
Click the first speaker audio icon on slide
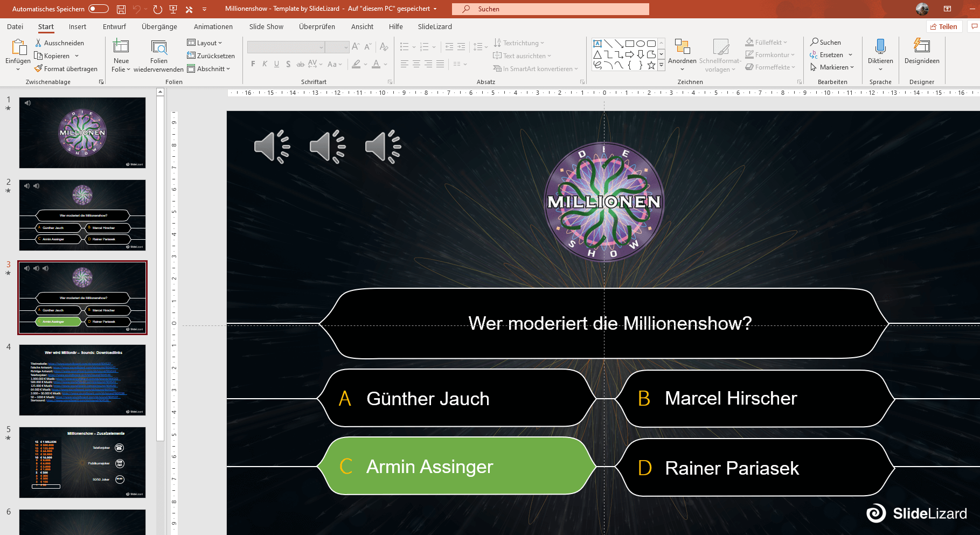coord(272,147)
